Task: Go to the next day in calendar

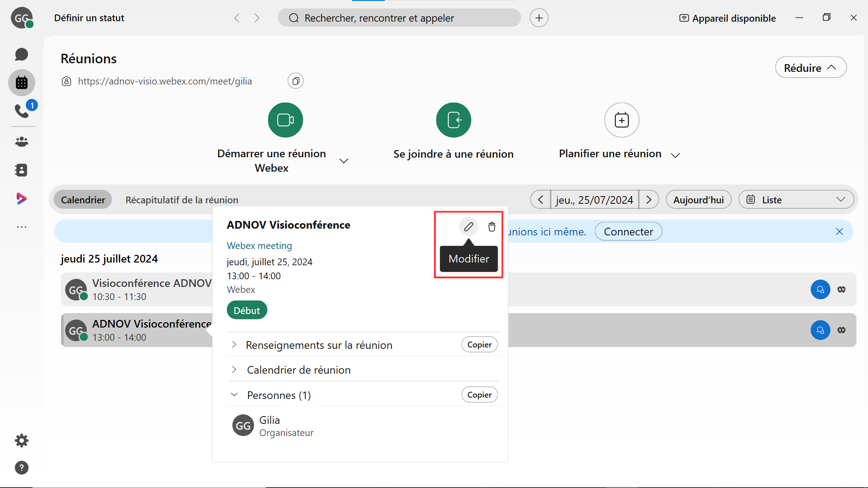Action: pyautogui.click(x=649, y=200)
